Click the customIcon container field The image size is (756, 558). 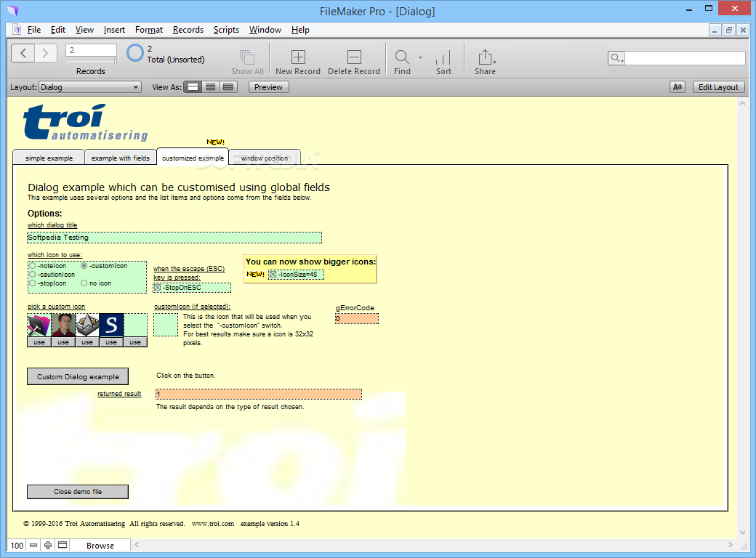coord(166,325)
